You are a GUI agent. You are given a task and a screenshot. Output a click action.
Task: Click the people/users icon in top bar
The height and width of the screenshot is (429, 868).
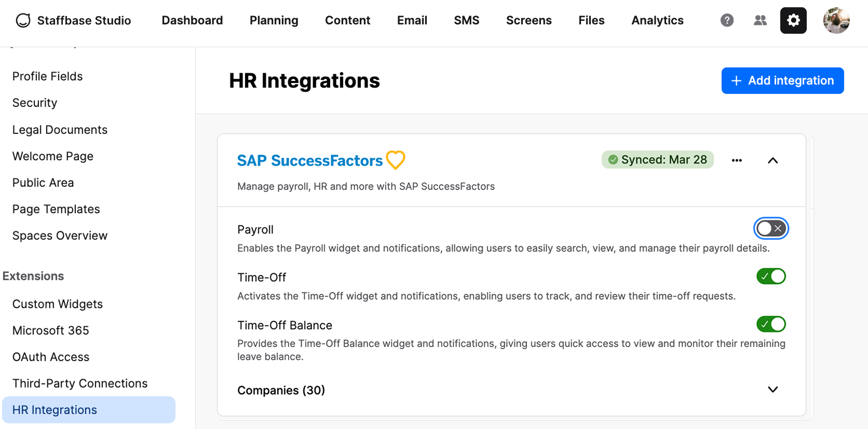[760, 20]
